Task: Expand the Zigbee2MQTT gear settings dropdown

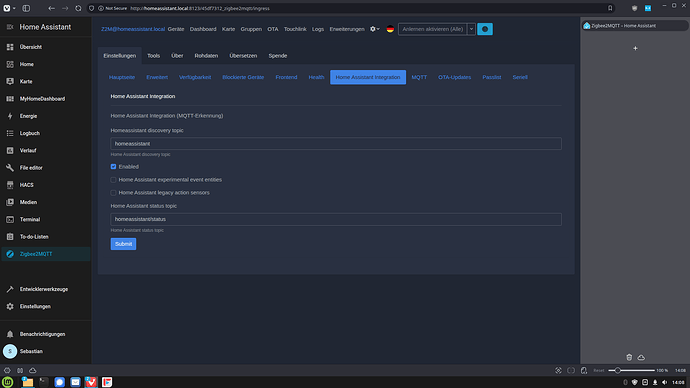Action: tap(374, 29)
